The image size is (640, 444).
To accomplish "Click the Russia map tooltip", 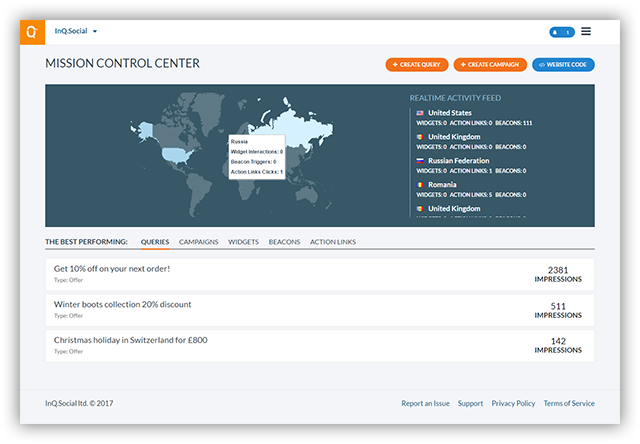I will click(x=256, y=157).
